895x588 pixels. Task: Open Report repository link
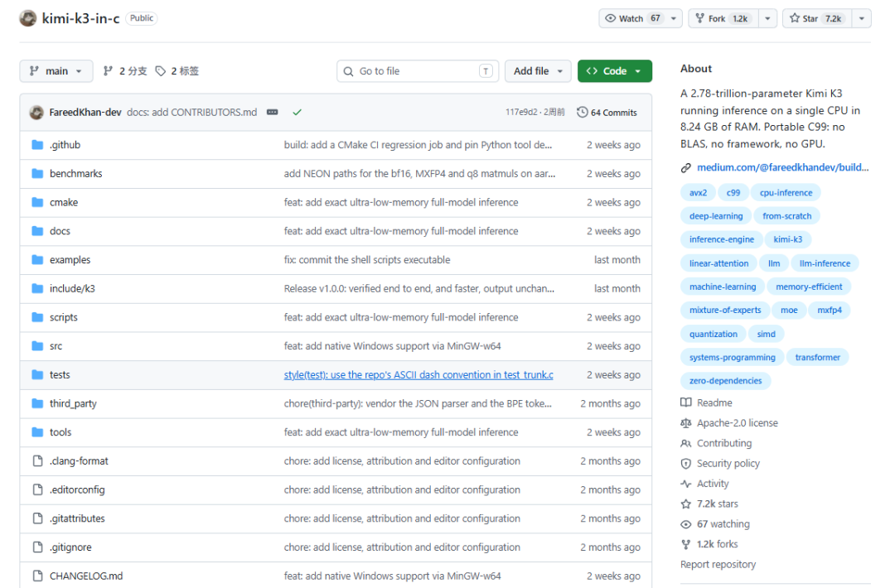tap(718, 564)
